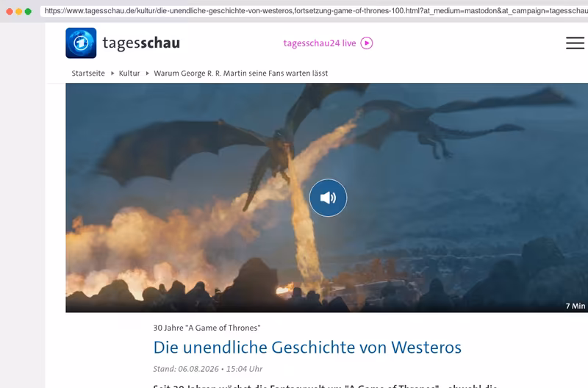Click the topline '30 Jahre "A Game of Thrones"'

(x=207, y=328)
